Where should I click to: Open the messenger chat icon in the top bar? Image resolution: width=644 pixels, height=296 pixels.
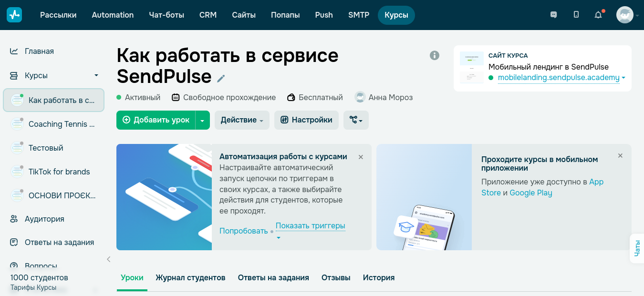(553, 15)
